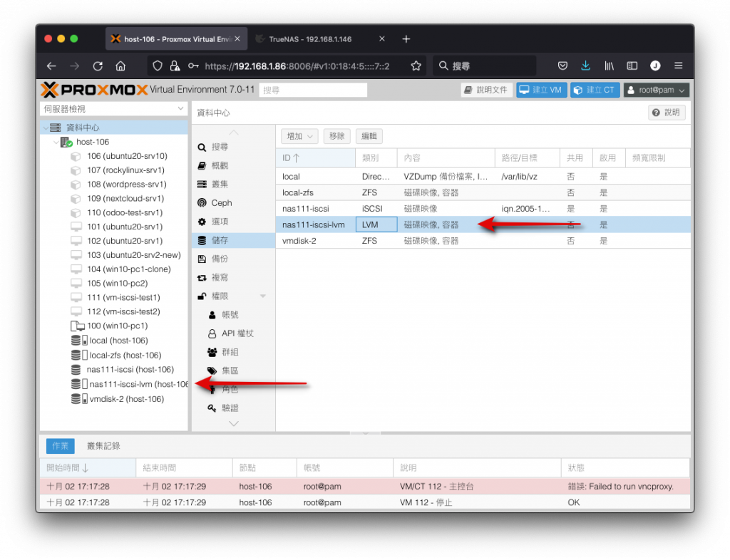Sort tasks by 開始時間 column
730x560 pixels.
click(x=88, y=468)
